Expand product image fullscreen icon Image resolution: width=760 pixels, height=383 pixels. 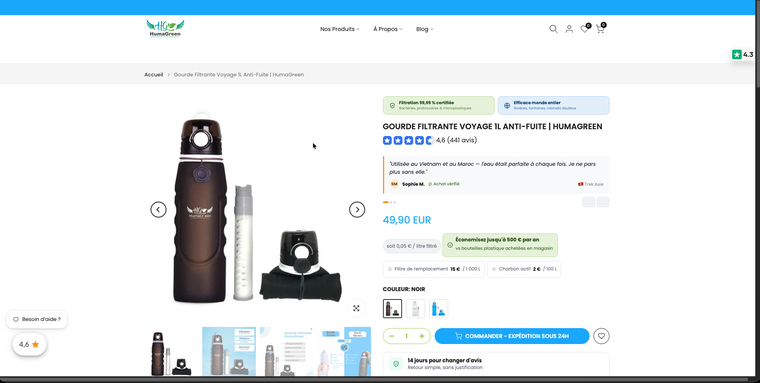pos(356,308)
